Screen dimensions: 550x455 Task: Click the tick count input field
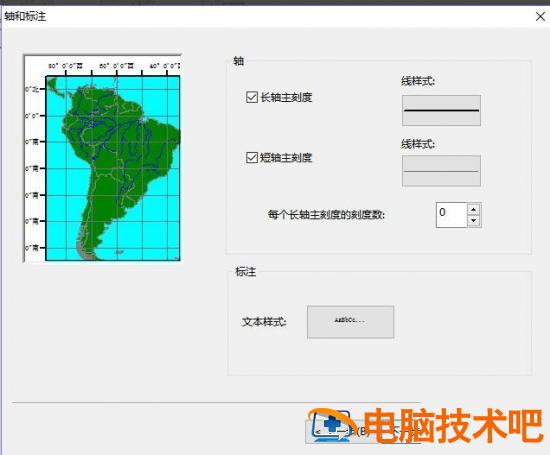click(451, 215)
